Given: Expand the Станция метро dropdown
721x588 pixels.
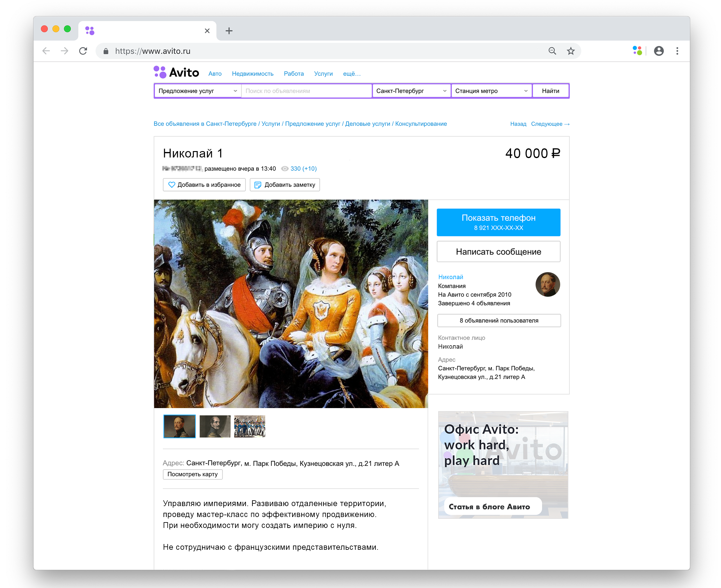Looking at the screenshot, I should (x=491, y=91).
